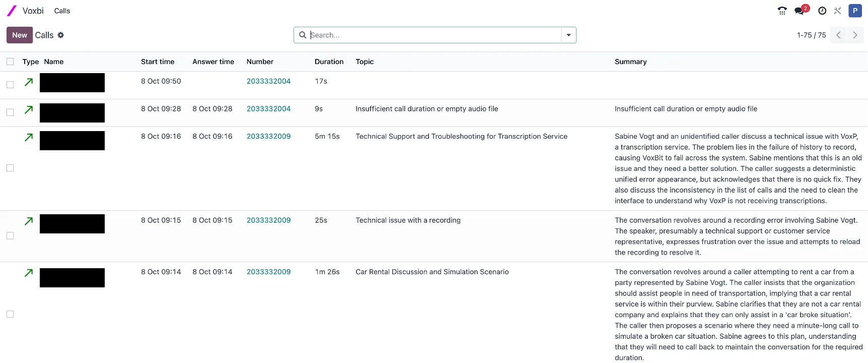Screen dimensions: 868x363
Task: Sort by Start time column header
Action: [158, 62]
